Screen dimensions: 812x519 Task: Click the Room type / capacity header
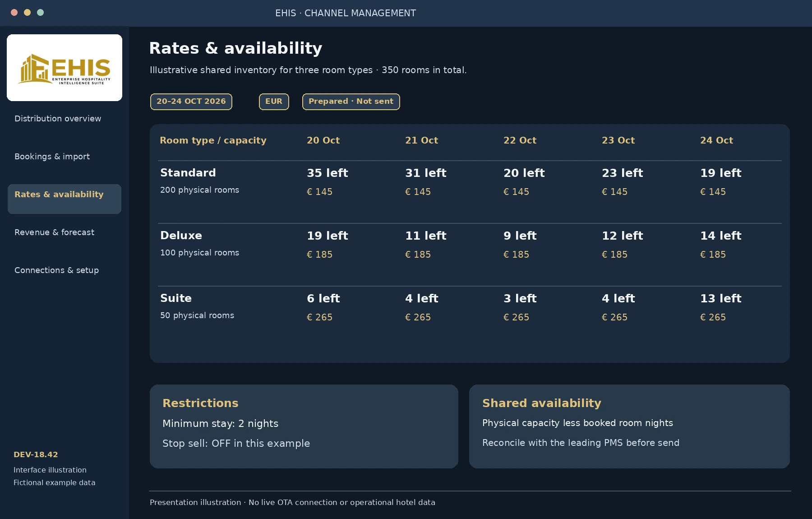pos(213,140)
